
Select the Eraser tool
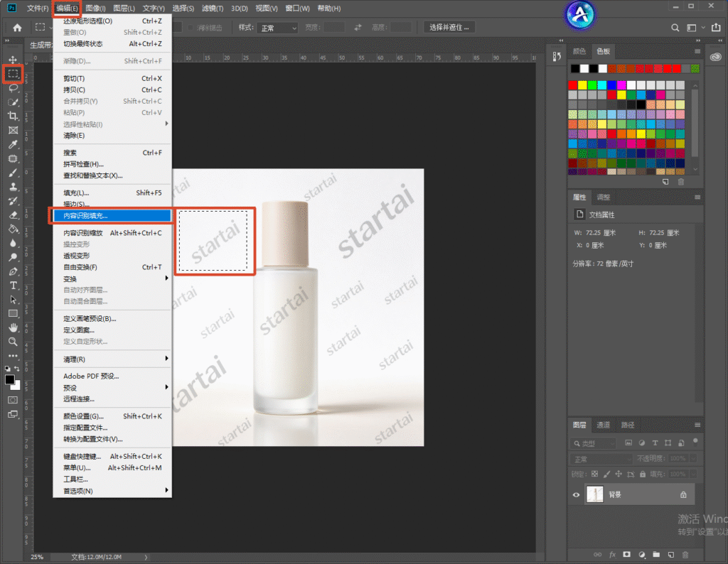[13, 215]
